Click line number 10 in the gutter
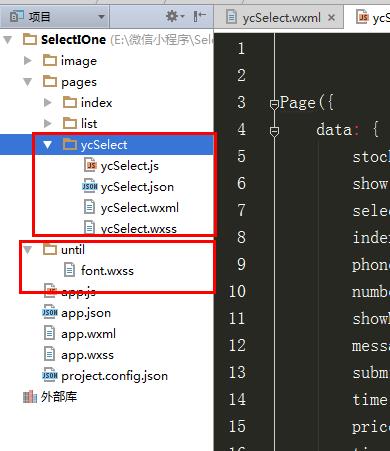The image size is (390, 451). click(237, 291)
